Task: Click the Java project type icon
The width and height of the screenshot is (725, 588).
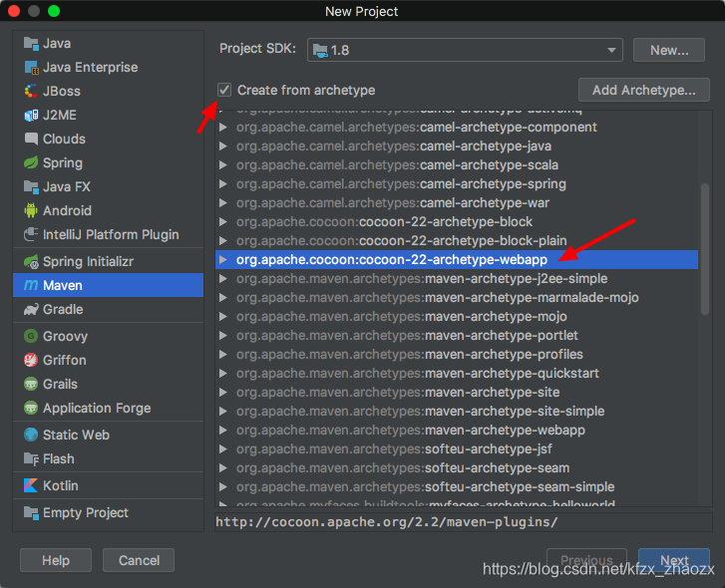Action: tap(31, 44)
